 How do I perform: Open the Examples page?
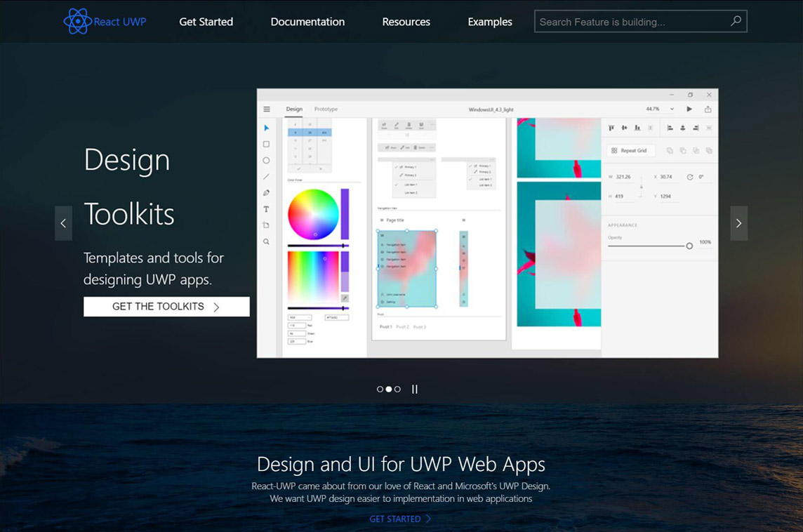pos(489,22)
